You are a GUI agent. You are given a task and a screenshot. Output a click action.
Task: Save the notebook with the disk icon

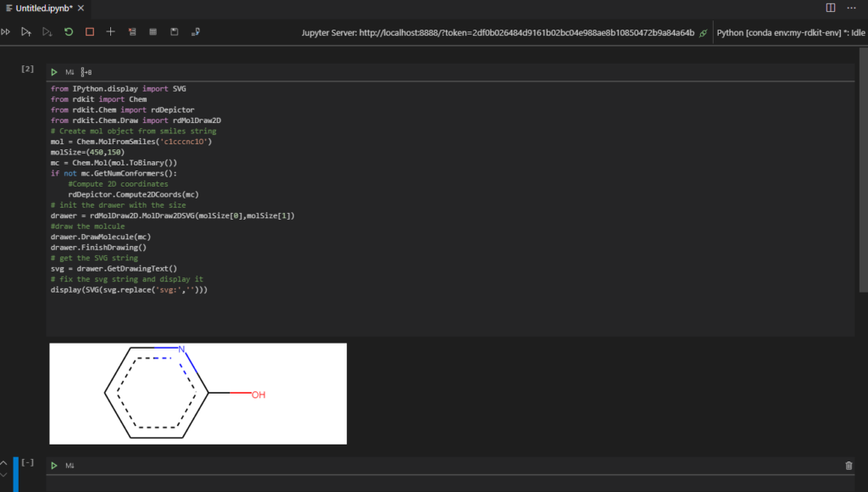pyautogui.click(x=175, y=32)
